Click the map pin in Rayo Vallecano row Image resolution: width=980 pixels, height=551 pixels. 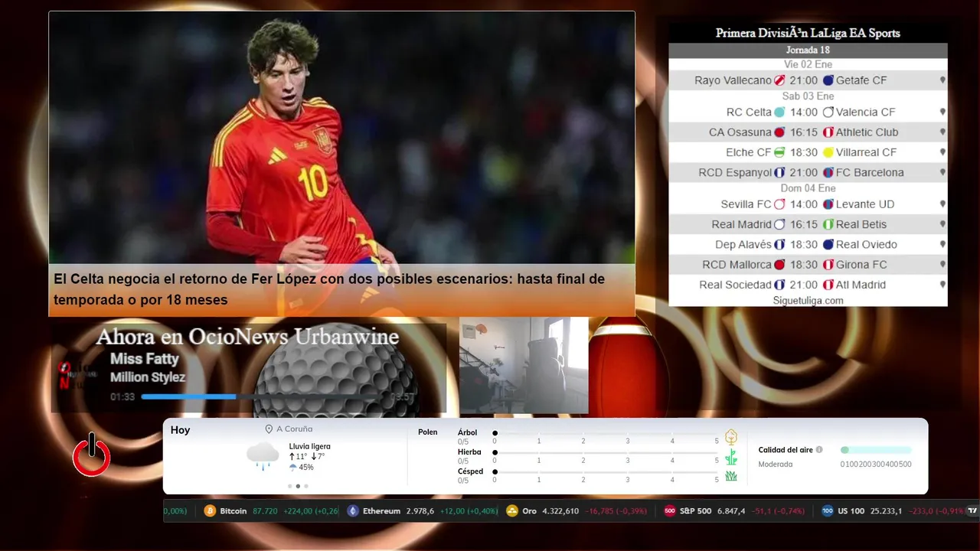pyautogui.click(x=942, y=80)
